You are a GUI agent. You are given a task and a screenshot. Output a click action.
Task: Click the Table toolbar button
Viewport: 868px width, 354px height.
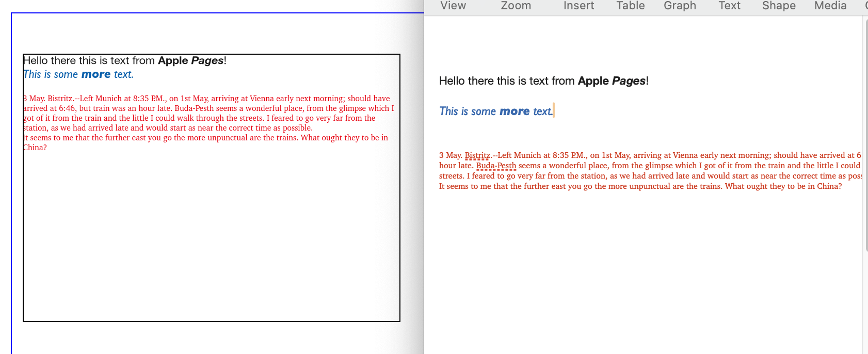coord(630,6)
